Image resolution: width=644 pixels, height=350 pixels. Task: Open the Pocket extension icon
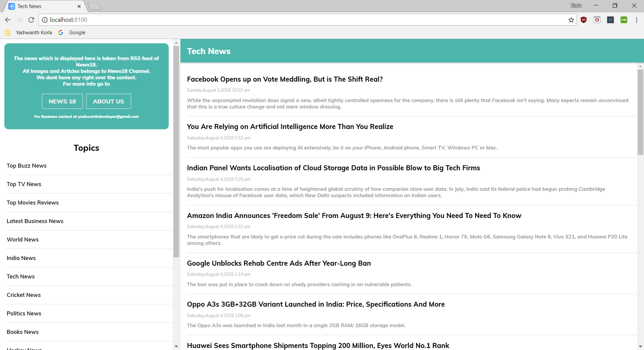pyautogui.click(x=597, y=20)
